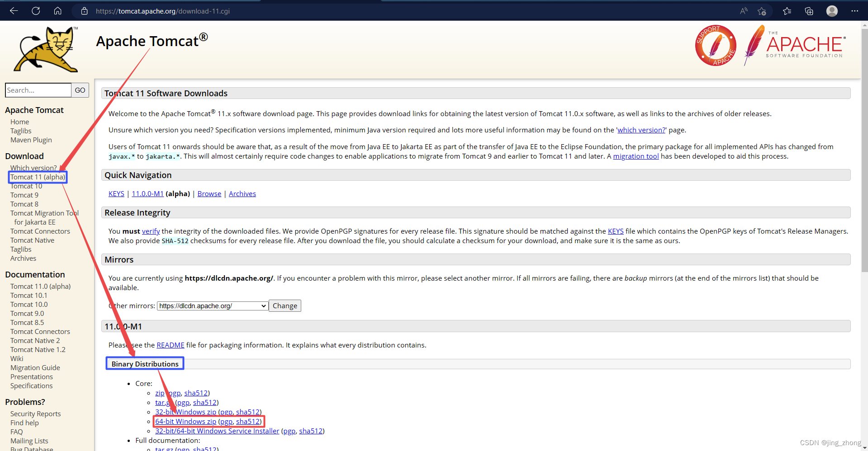
Task: Open the Other mirrors dropdown
Action: coord(213,306)
